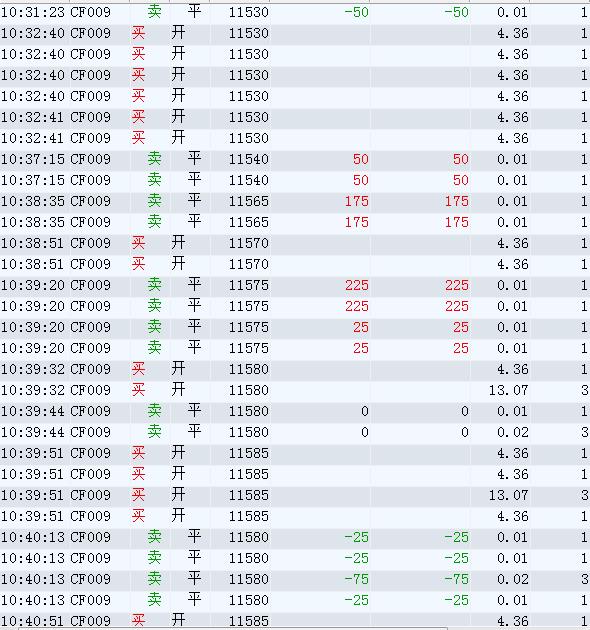590x630 pixels.
Task: Click the -50 close profit in the 10:31:23 row
Action: click(356, 12)
